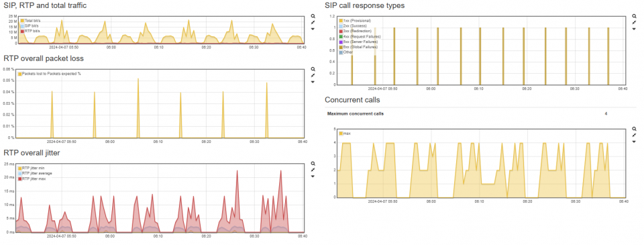
Task: Expand dropdown arrow of packet loss chart
Action: click(313, 82)
